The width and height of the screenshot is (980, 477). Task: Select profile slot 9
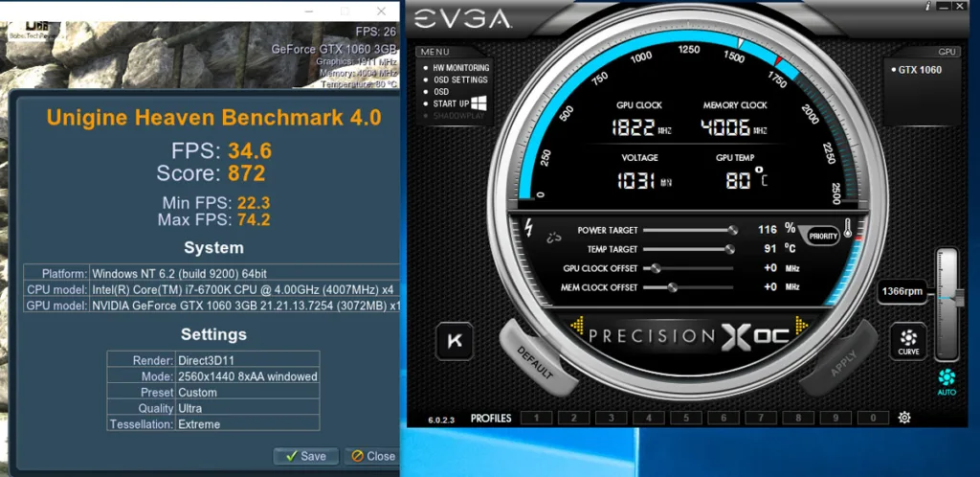pyautogui.click(x=836, y=419)
